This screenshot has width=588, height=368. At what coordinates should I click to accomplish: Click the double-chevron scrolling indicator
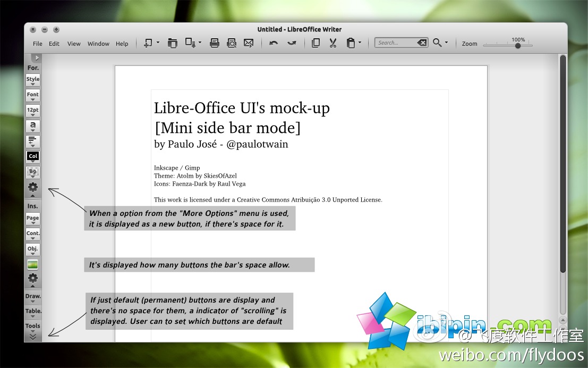pyautogui.click(x=32, y=337)
